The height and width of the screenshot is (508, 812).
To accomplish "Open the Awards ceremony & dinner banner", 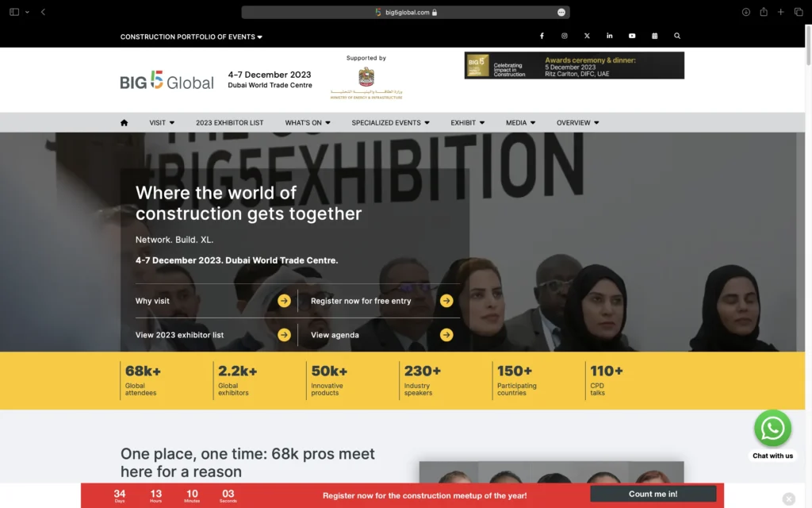I will pyautogui.click(x=574, y=65).
